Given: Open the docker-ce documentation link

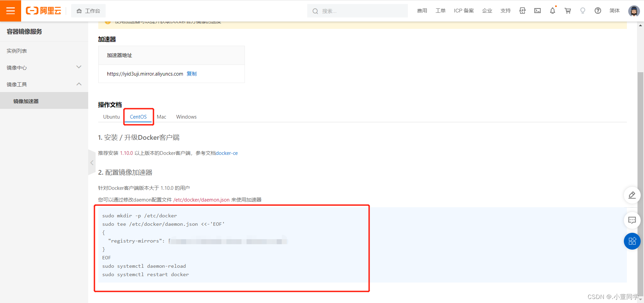Looking at the screenshot, I should pos(227,153).
